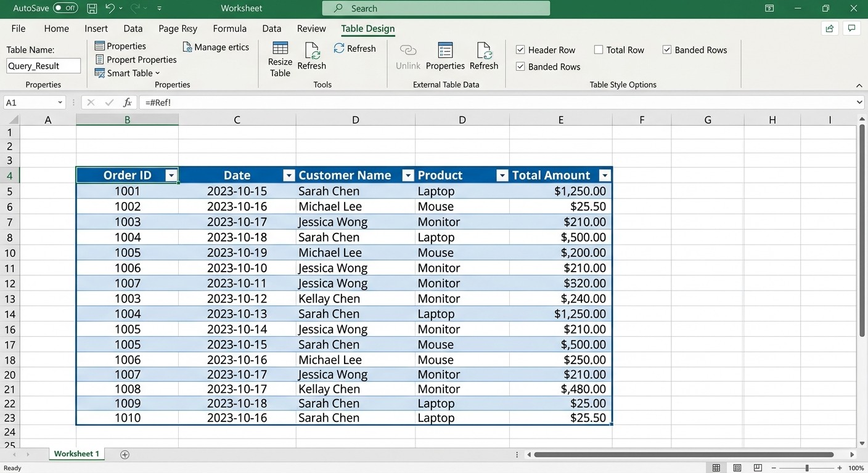The image size is (868, 473).
Task: Open the Name Box dropdown arrow
Action: 60,102
